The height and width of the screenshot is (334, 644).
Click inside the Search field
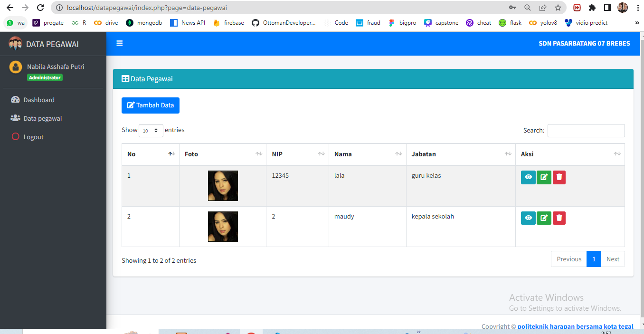586,130
